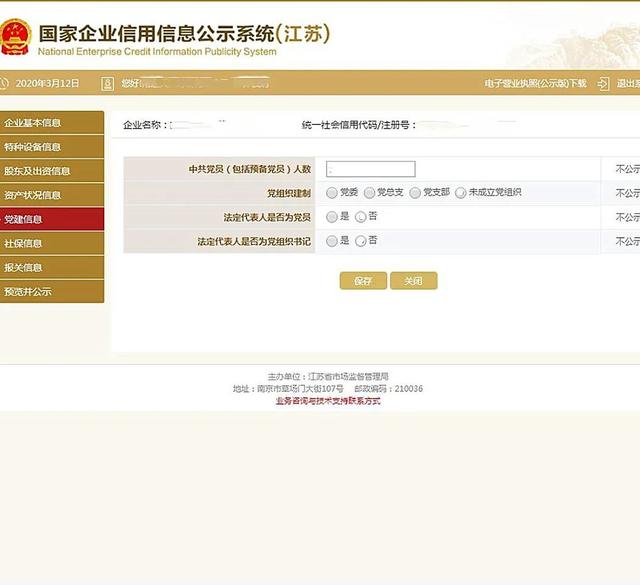The height and width of the screenshot is (585, 640).
Task: Click the 中共党员（包括预备党员）人数 label
Action: tap(250, 169)
